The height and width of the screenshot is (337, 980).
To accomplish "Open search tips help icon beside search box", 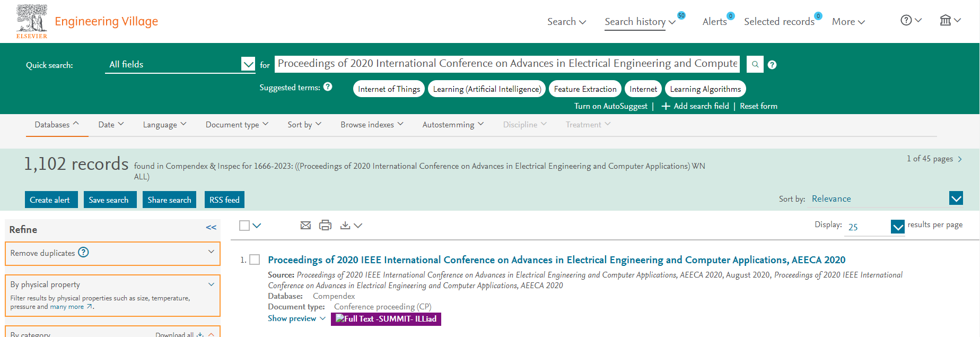I will [772, 65].
